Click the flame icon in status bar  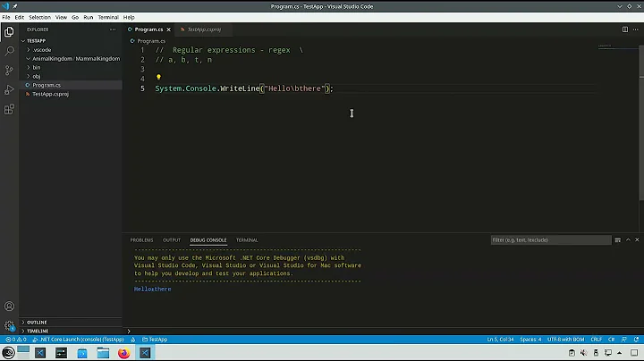pos(133,340)
